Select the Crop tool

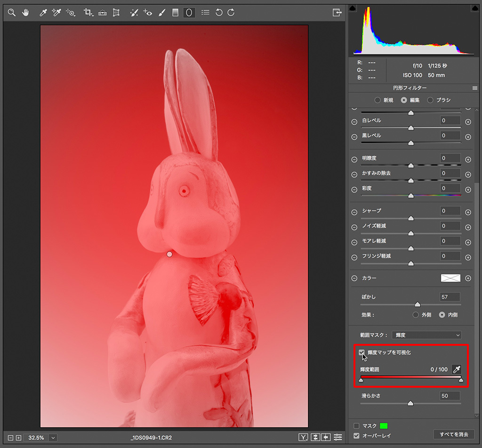pos(88,13)
